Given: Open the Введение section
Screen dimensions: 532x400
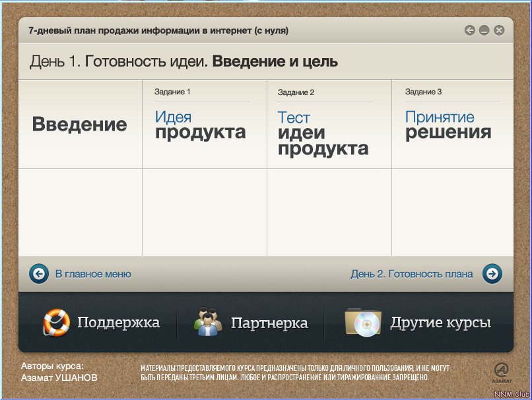Looking at the screenshot, I should tap(79, 124).
